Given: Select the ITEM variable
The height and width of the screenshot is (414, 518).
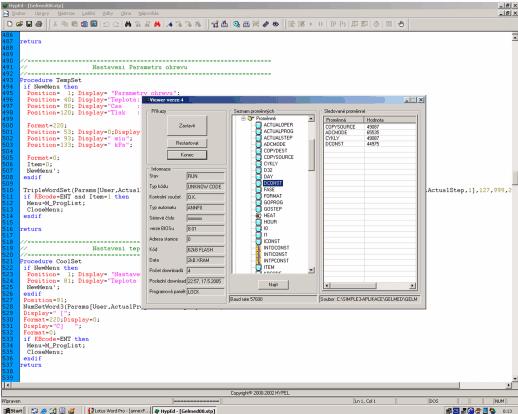Looking at the screenshot, I should (269, 267).
